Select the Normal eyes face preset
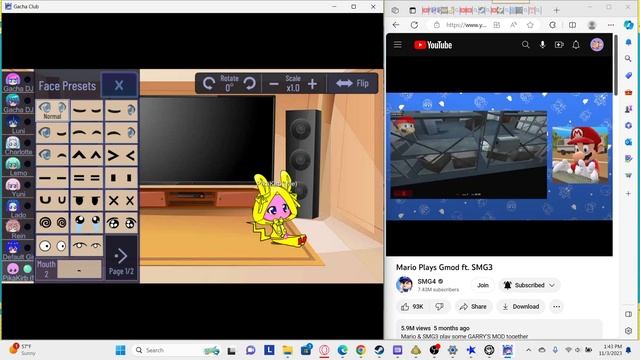The width and height of the screenshot is (640, 360). (x=52, y=110)
